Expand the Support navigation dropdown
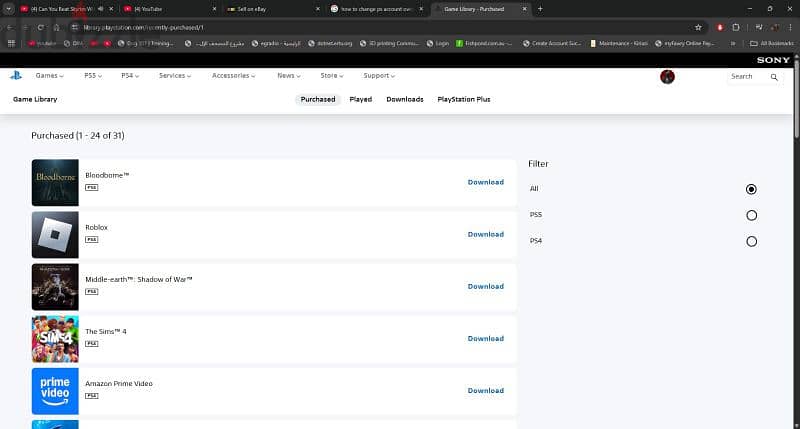800x429 pixels. (379, 75)
